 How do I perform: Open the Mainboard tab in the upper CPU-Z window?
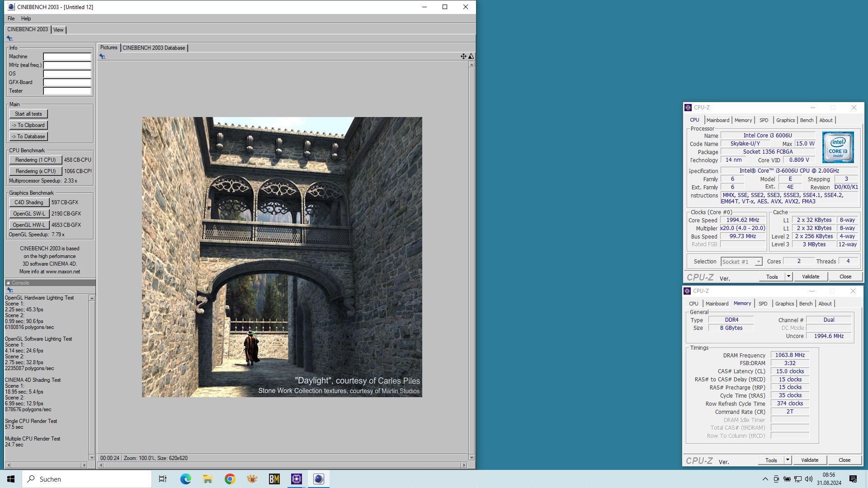[x=718, y=120]
